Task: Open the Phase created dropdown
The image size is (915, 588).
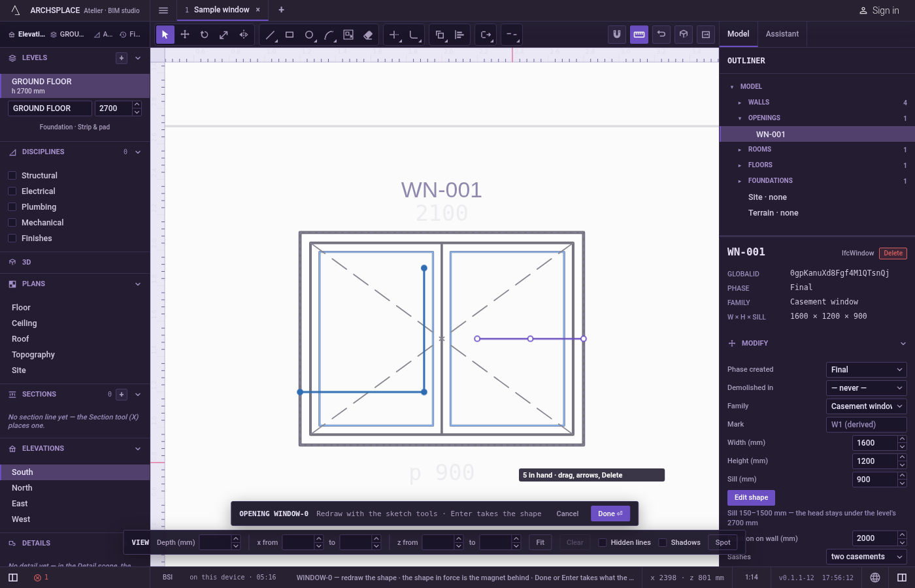Action: [866, 370]
